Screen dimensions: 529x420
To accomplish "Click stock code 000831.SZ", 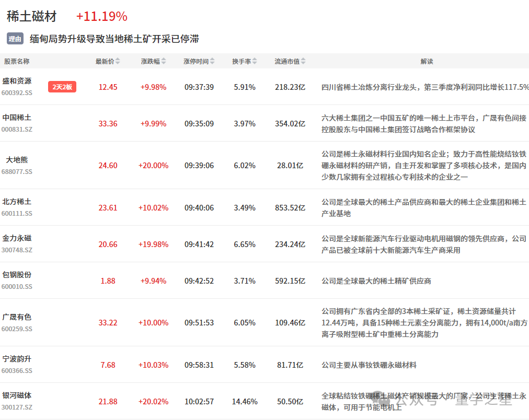I will [x=17, y=130].
